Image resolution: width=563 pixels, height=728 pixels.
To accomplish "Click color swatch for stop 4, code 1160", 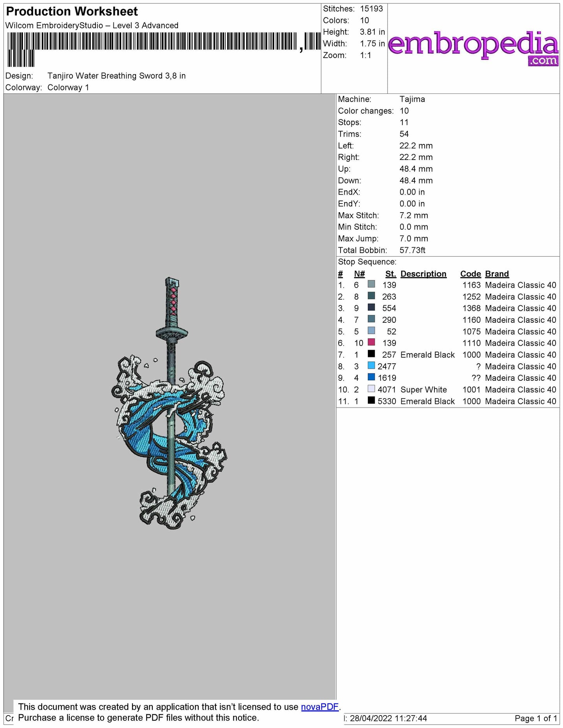I will (371, 319).
